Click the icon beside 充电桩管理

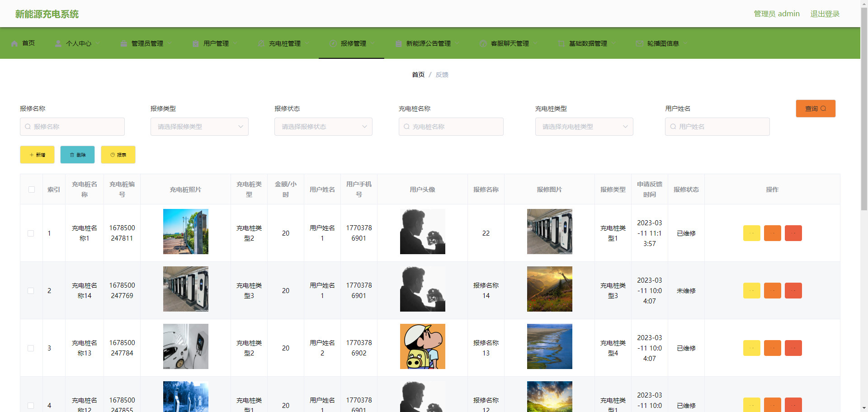[x=261, y=43]
